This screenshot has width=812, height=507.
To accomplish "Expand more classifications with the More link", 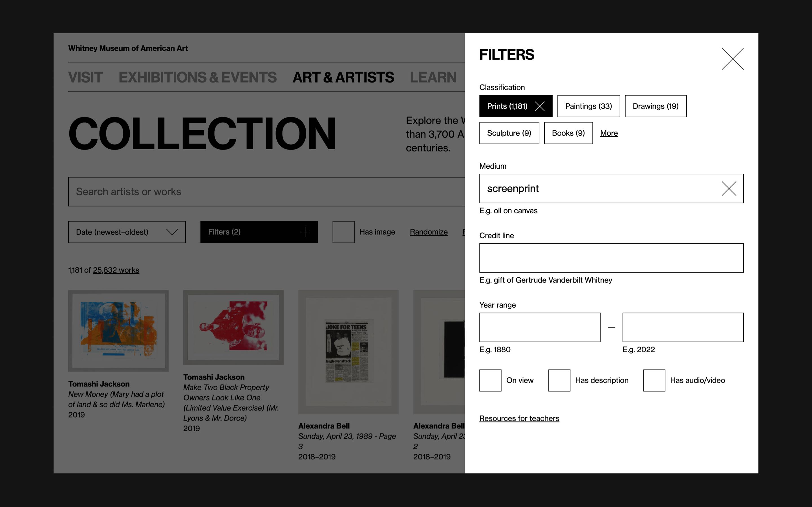I will [x=609, y=133].
